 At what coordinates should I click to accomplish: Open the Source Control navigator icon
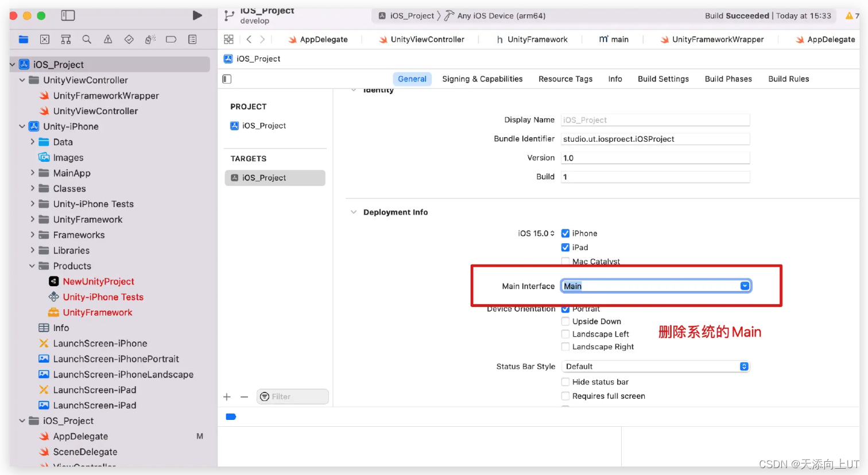point(45,39)
